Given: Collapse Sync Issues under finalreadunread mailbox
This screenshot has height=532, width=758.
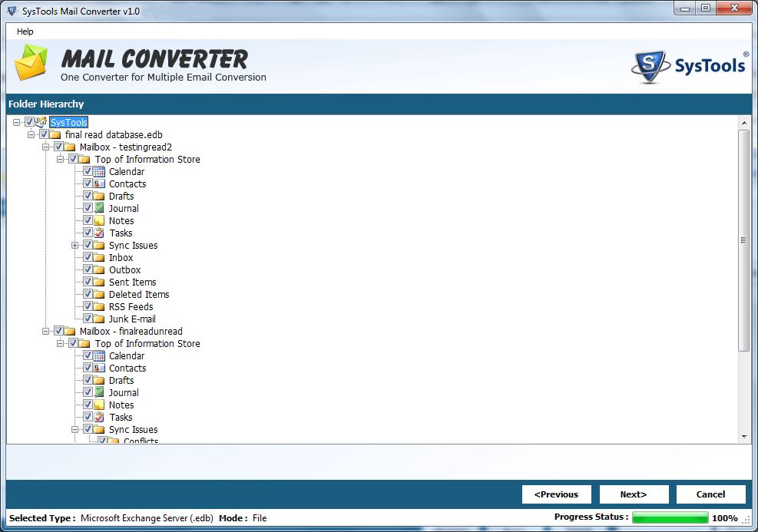Looking at the screenshot, I should (x=75, y=430).
